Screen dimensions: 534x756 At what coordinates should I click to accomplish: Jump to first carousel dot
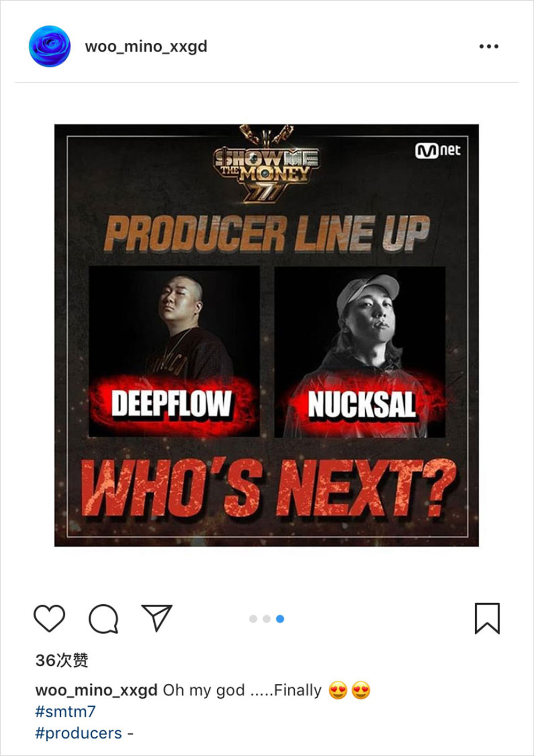tap(253, 619)
